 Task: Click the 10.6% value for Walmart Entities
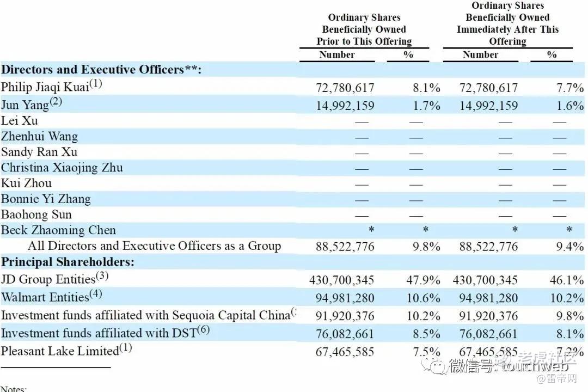tap(424, 298)
